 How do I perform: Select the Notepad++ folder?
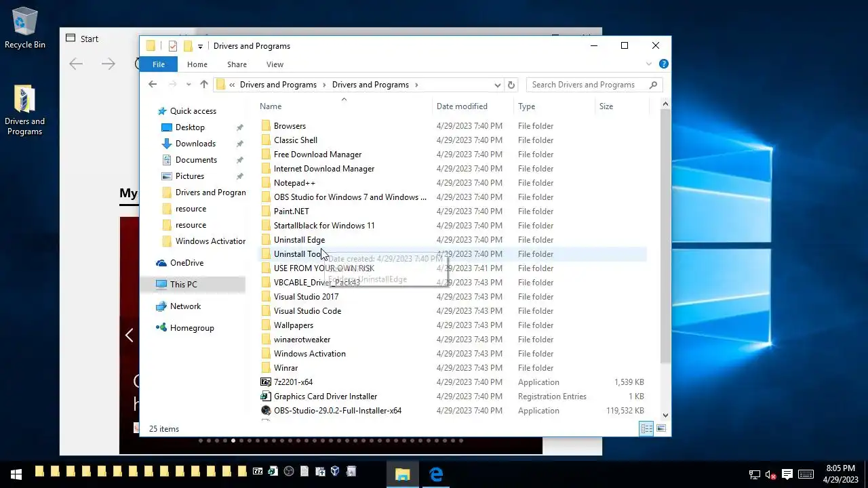(x=294, y=183)
